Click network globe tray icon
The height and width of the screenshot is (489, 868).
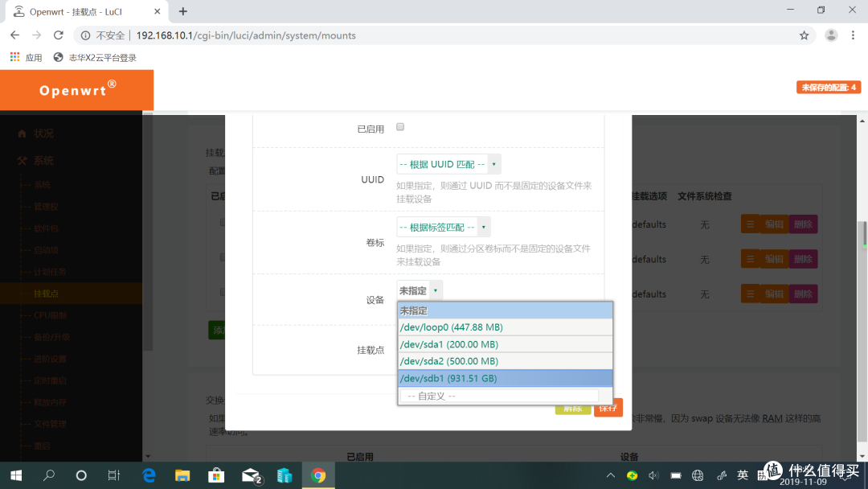[x=698, y=475]
